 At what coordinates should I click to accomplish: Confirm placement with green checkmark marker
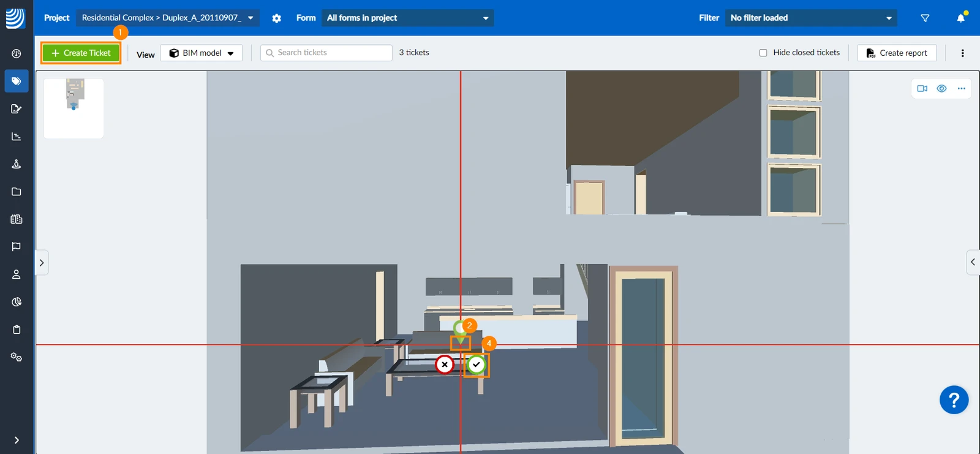pyautogui.click(x=477, y=365)
